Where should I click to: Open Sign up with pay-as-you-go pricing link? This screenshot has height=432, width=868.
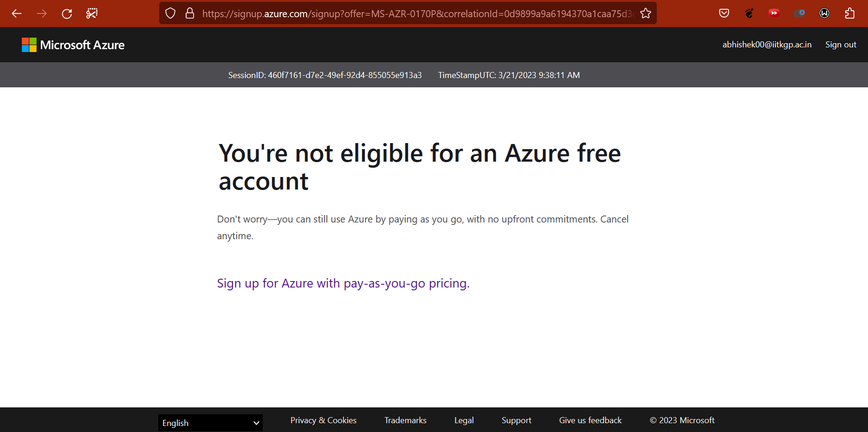[x=343, y=283]
